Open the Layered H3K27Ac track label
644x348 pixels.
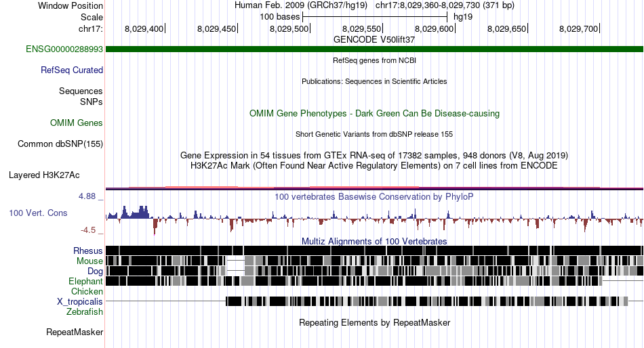pyautogui.click(x=44, y=175)
